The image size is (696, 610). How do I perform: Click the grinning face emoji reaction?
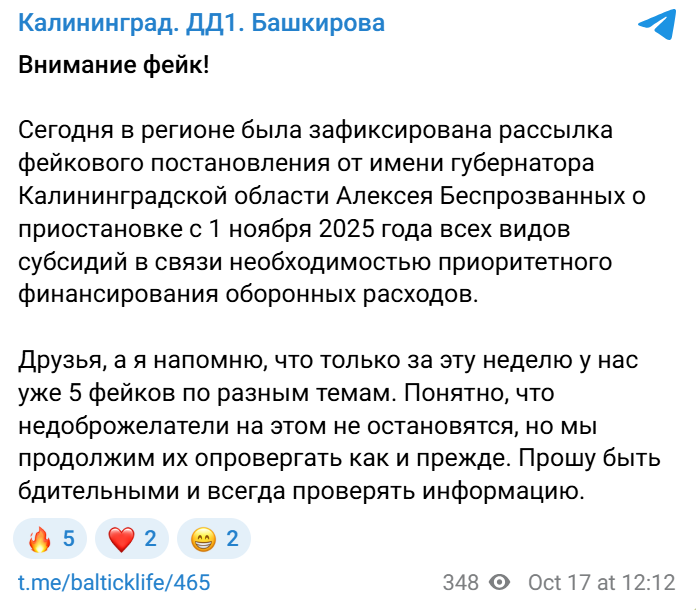(x=203, y=540)
